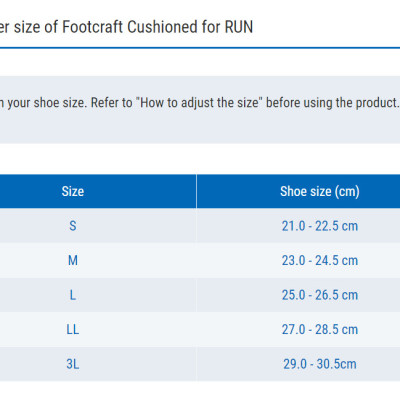Viewport: 400px width, 400px height.
Task: Click the 'How to adjust the size' instruction text
Action: pos(199,103)
